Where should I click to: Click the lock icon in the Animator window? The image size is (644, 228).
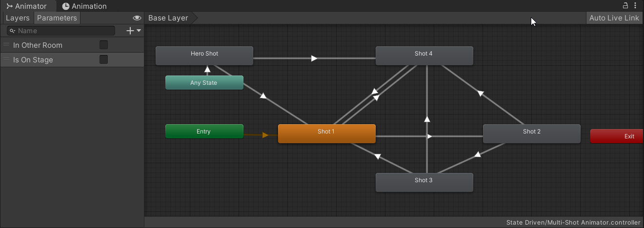point(625,6)
